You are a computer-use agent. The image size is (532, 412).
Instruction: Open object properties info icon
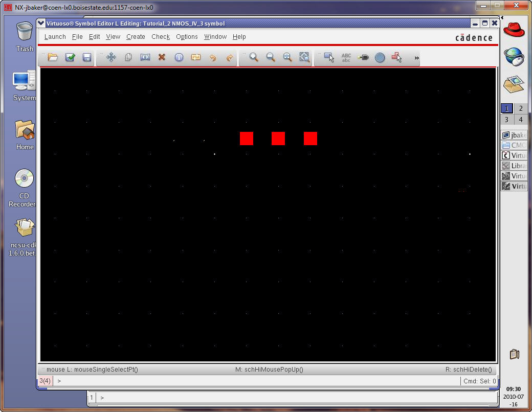click(x=179, y=57)
